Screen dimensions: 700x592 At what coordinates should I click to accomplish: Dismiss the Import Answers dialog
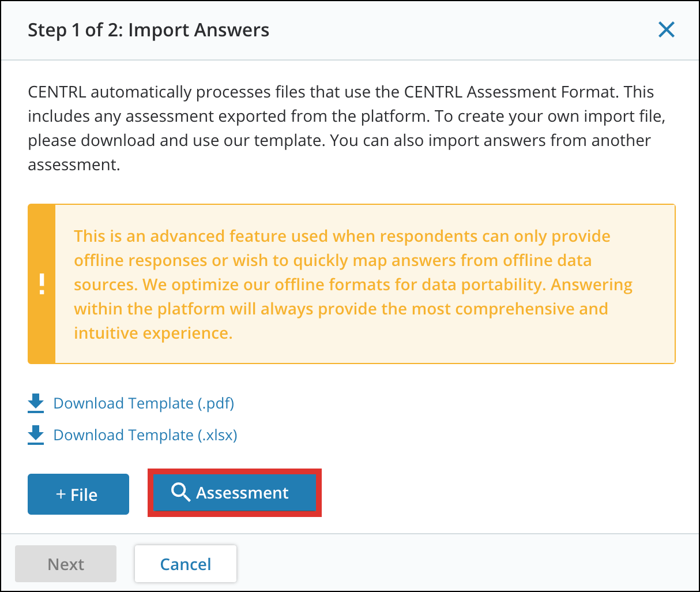666,29
